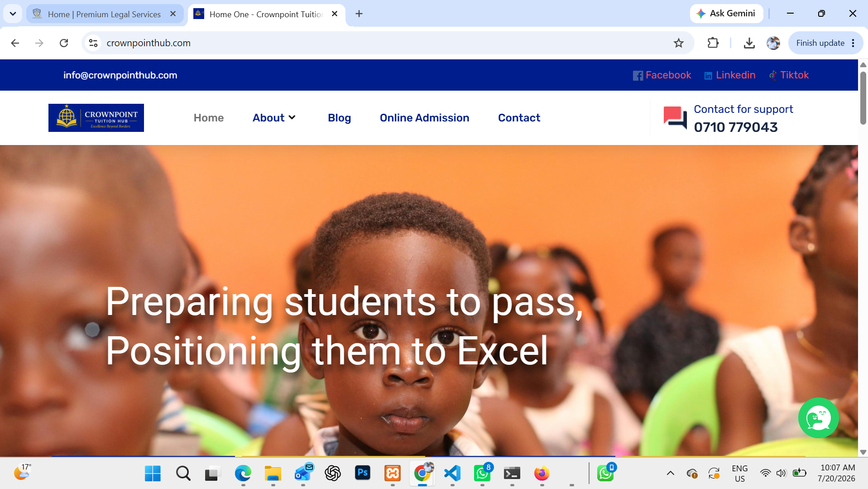868x489 pixels.
Task: Click the scrollbar down arrow
Action: point(863,452)
